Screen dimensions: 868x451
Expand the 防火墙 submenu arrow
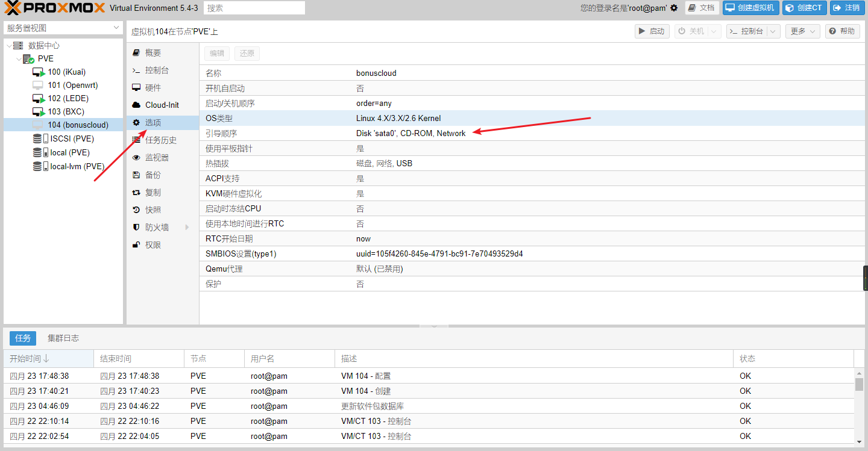(x=187, y=228)
